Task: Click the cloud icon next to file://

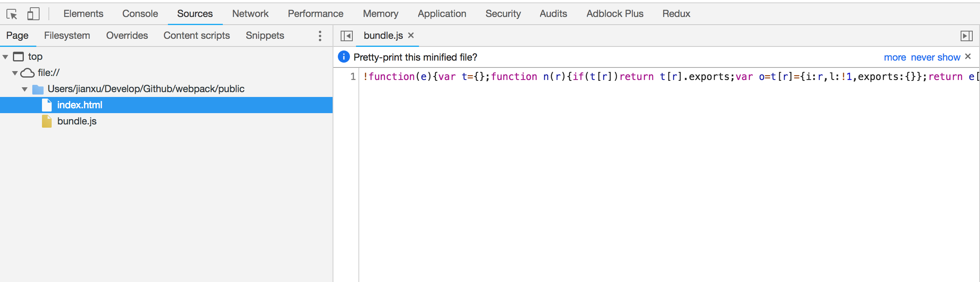Action: (27, 73)
